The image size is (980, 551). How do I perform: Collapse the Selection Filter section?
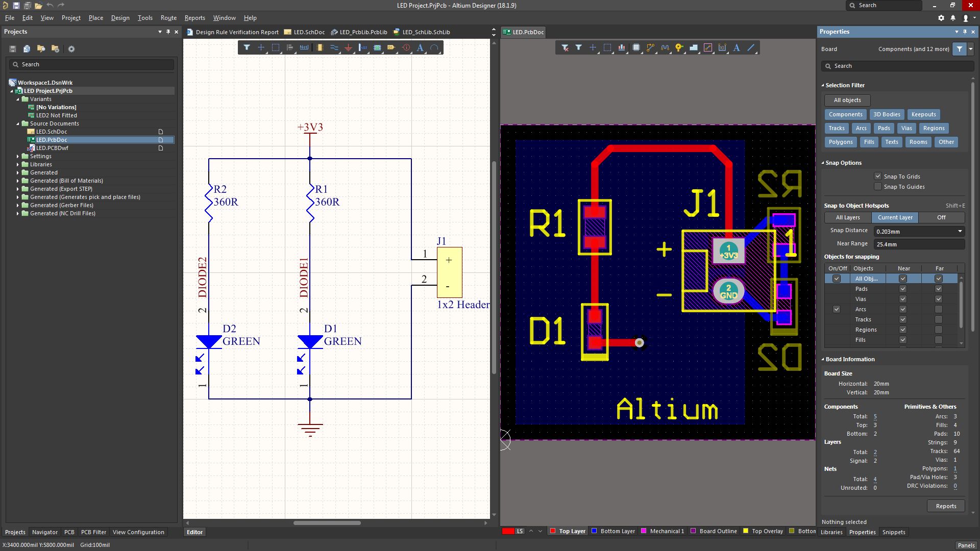click(823, 85)
